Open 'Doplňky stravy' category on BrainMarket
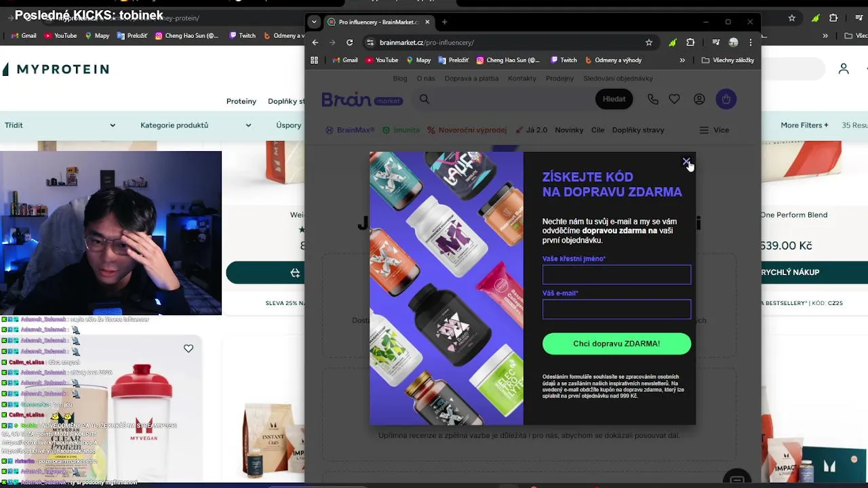868x488 pixels. [x=638, y=130]
